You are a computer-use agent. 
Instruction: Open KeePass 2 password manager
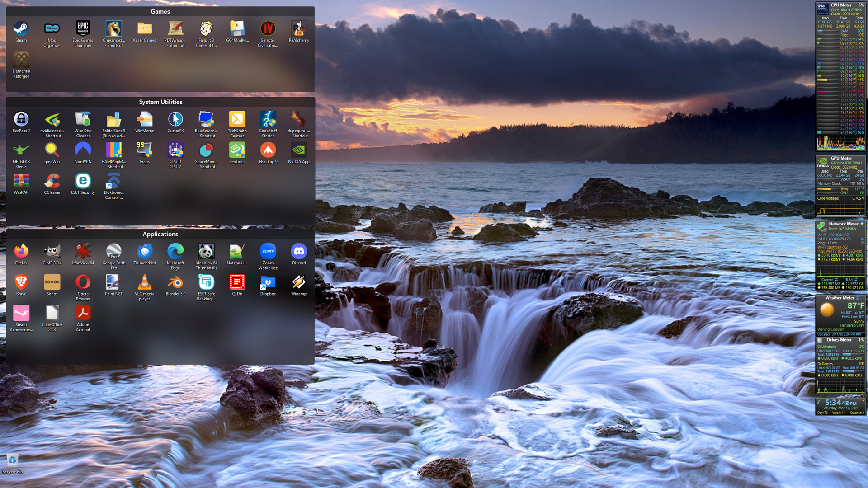[21, 120]
